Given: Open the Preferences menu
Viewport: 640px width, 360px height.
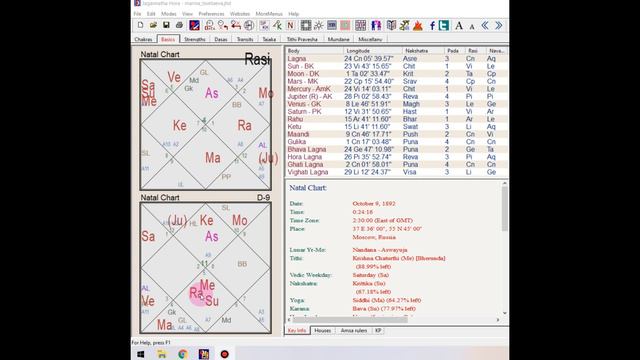Looking at the screenshot, I should click(x=211, y=13).
